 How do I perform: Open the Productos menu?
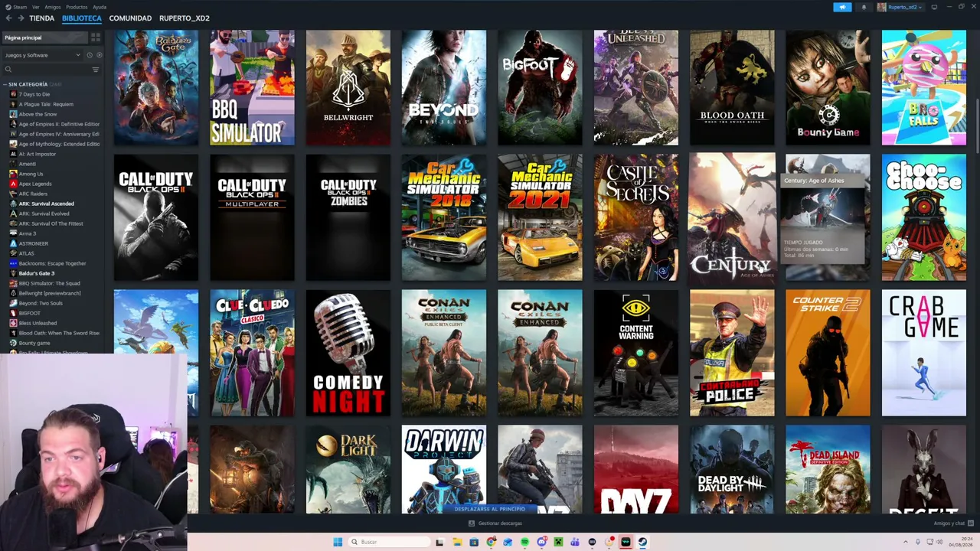(x=77, y=7)
